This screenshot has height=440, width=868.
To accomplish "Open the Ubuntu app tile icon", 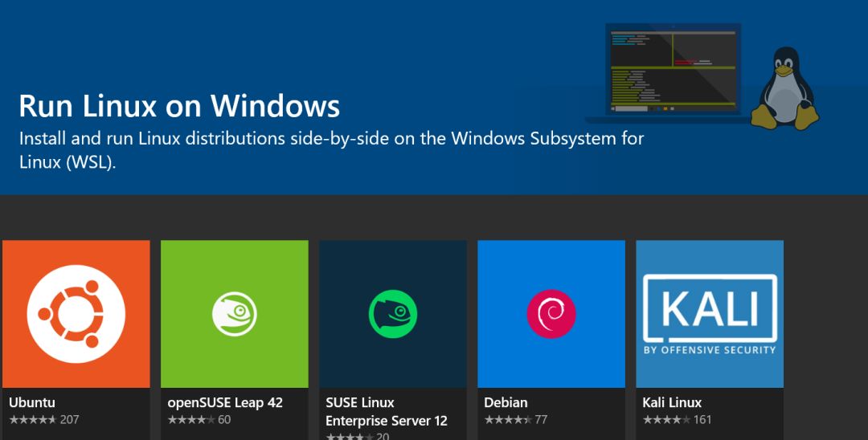I will click(x=76, y=313).
